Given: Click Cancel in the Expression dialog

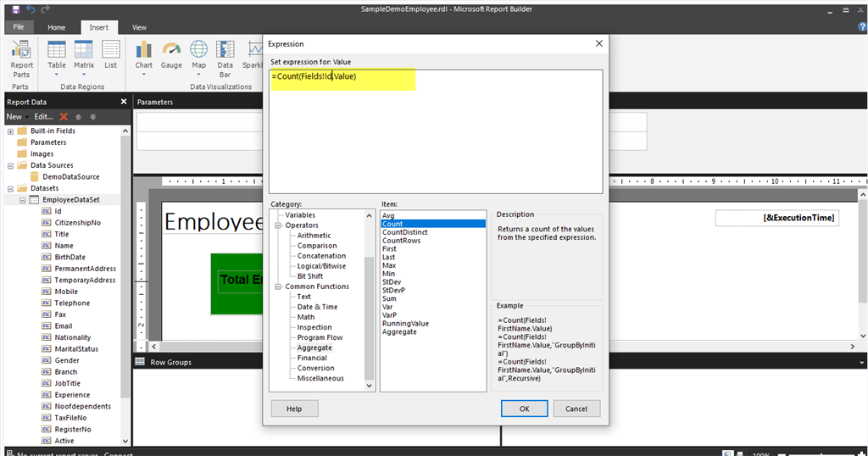Looking at the screenshot, I should tap(576, 409).
